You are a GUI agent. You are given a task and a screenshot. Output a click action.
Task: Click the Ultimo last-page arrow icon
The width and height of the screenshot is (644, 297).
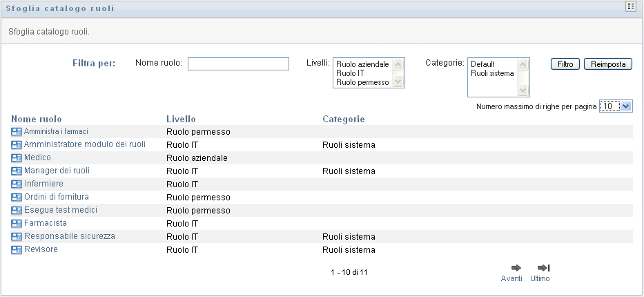[543, 268]
